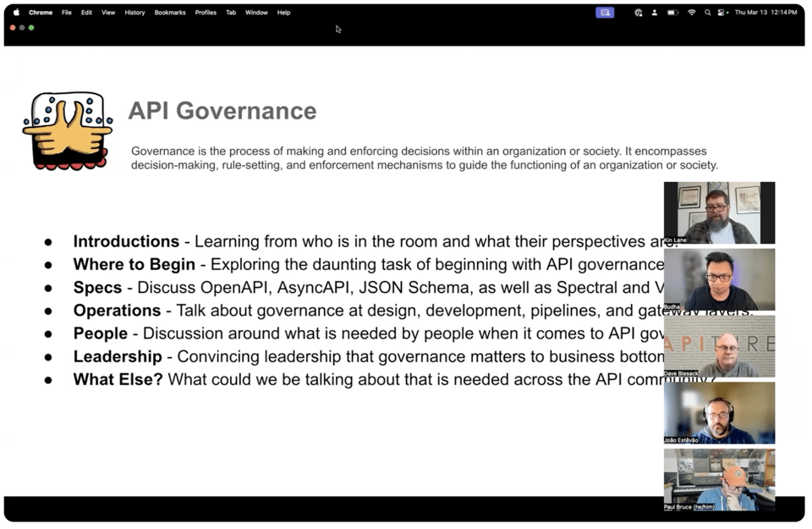
Task: Select João Estêvão's video tile
Action: [719, 412]
